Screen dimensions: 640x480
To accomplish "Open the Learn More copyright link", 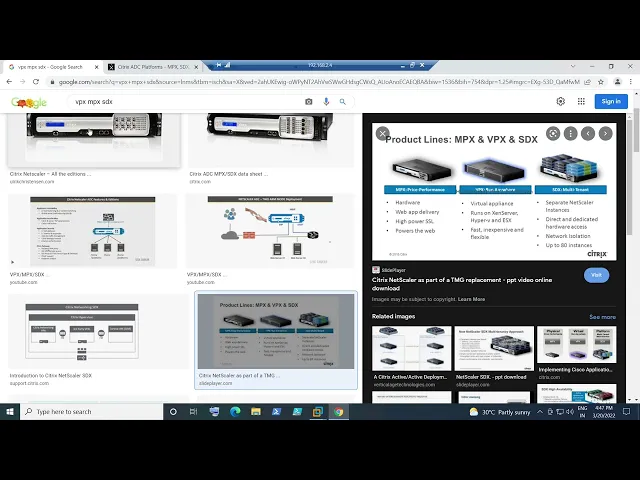I will [x=471, y=299].
